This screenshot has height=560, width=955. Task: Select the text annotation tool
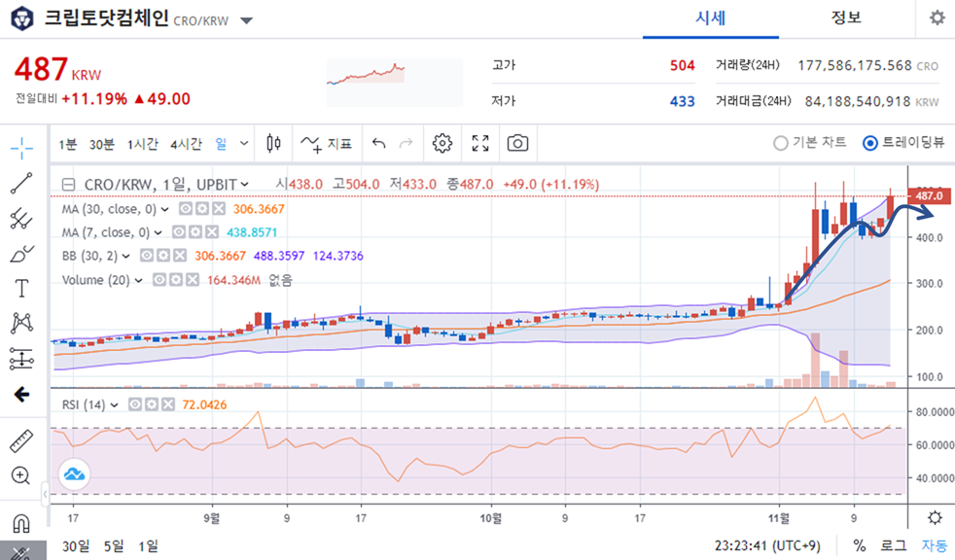(x=22, y=288)
